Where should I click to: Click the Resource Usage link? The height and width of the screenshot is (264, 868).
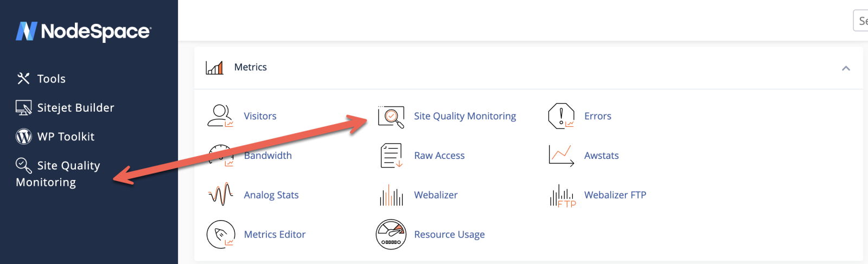click(x=449, y=234)
